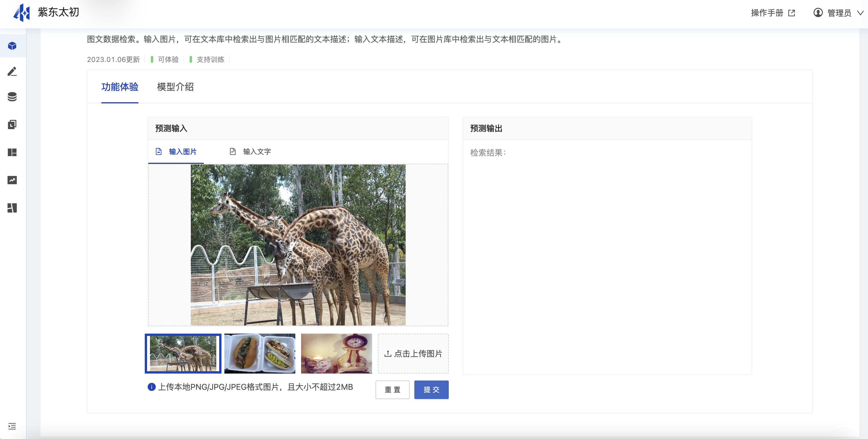Click the PNG/JPG/JPEG upload size hint text
The height and width of the screenshot is (439, 868).
[255, 387]
